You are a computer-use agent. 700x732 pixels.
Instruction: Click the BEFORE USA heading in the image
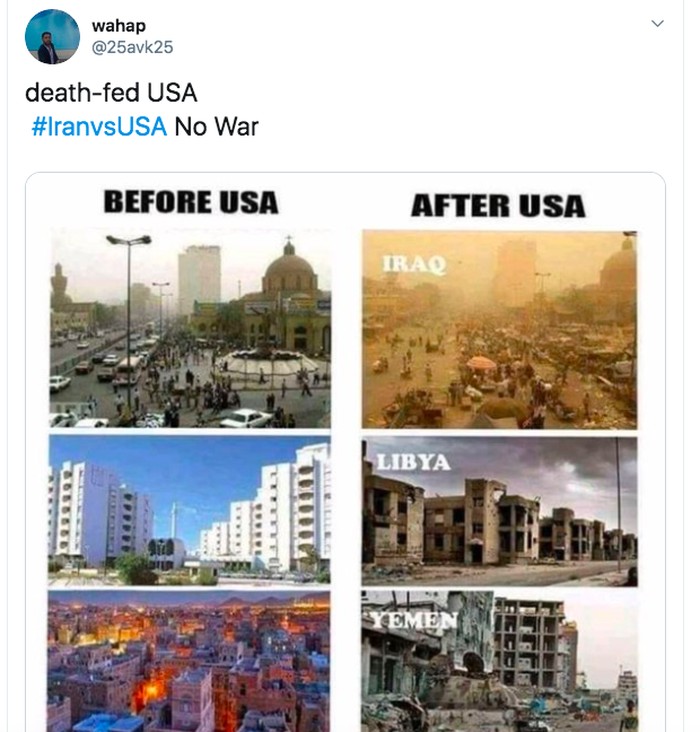tap(191, 203)
